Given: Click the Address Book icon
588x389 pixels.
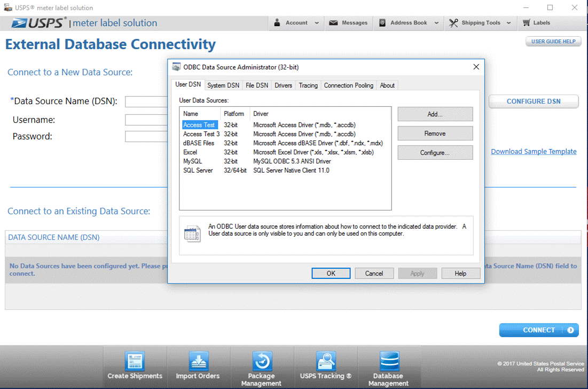Looking at the screenshot, I should tap(382, 23).
